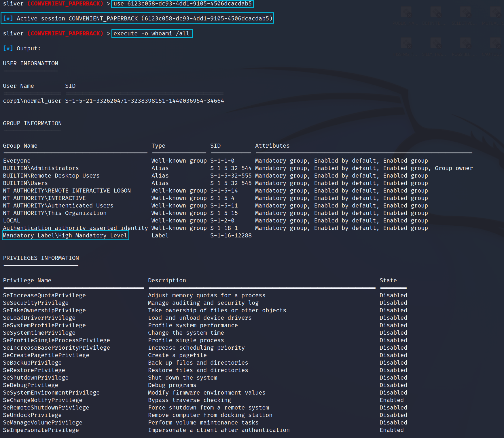Click the 'use 6123c058…' command text
This screenshot has height=438, width=504.
(182, 4)
